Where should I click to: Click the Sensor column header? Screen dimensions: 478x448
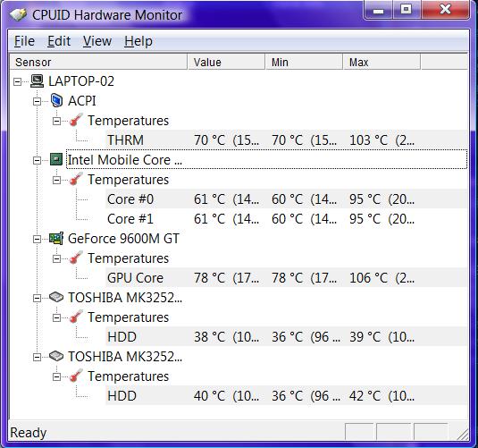click(98, 62)
